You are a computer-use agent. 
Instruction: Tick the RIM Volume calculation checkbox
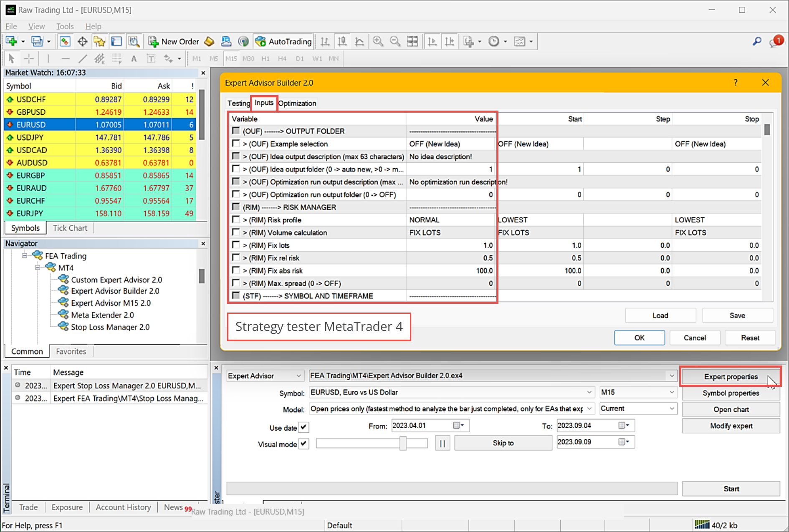(236, 232)
